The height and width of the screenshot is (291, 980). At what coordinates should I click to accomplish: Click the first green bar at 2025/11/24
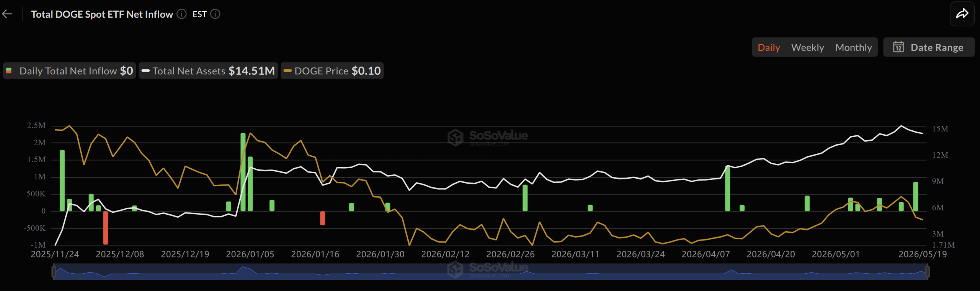(x=62, y=181)
